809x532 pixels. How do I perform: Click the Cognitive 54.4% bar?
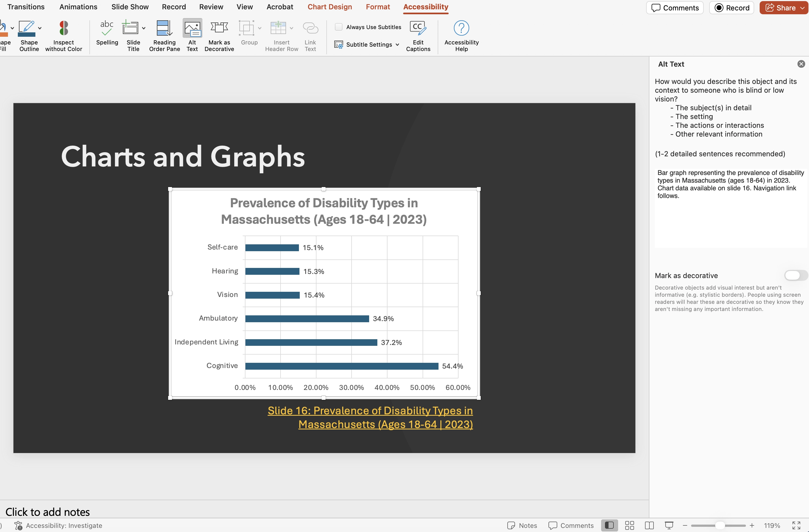pos(342,366)
